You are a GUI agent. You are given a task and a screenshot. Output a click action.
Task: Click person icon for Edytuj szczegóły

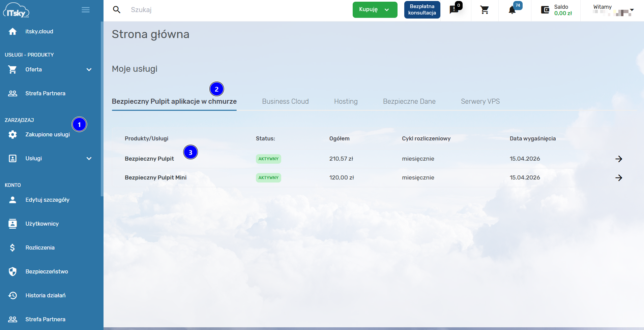(x=12, y=200)
